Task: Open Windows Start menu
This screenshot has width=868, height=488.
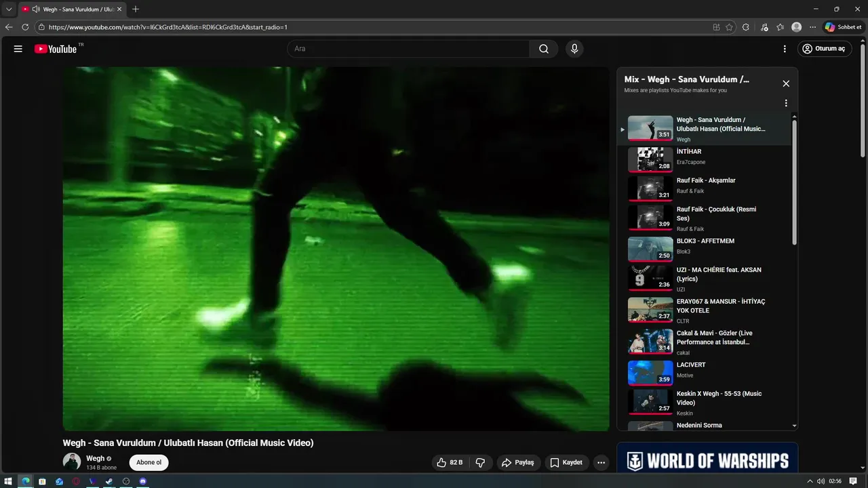Action: click(8, 481)
